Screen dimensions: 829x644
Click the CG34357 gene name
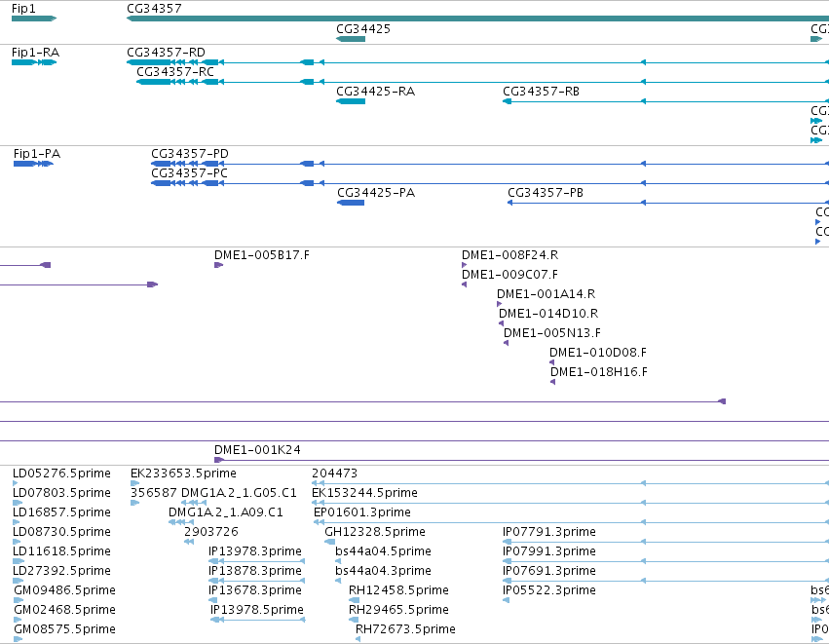154,9
